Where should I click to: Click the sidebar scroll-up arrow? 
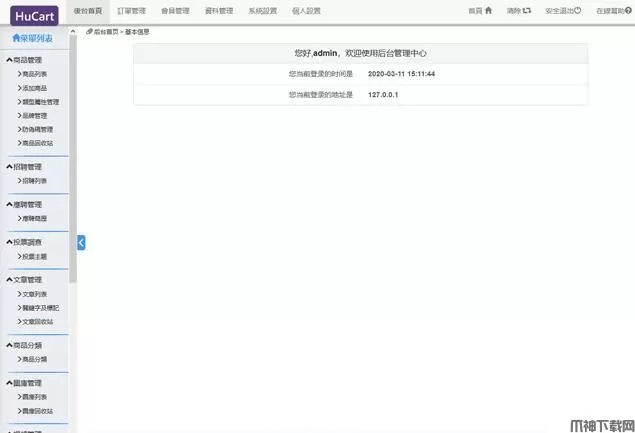click(73, 31)
